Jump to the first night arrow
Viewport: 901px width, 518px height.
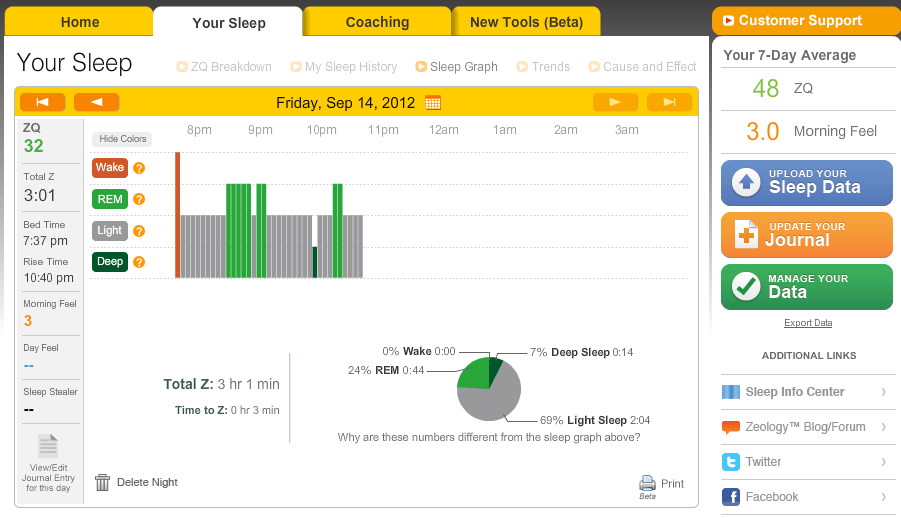click(43, 102)
